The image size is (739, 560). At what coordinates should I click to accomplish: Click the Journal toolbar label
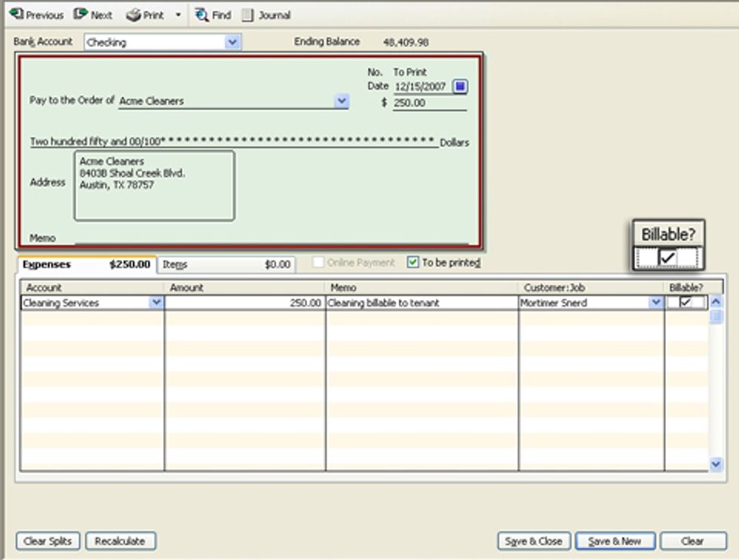click(274, 15)
